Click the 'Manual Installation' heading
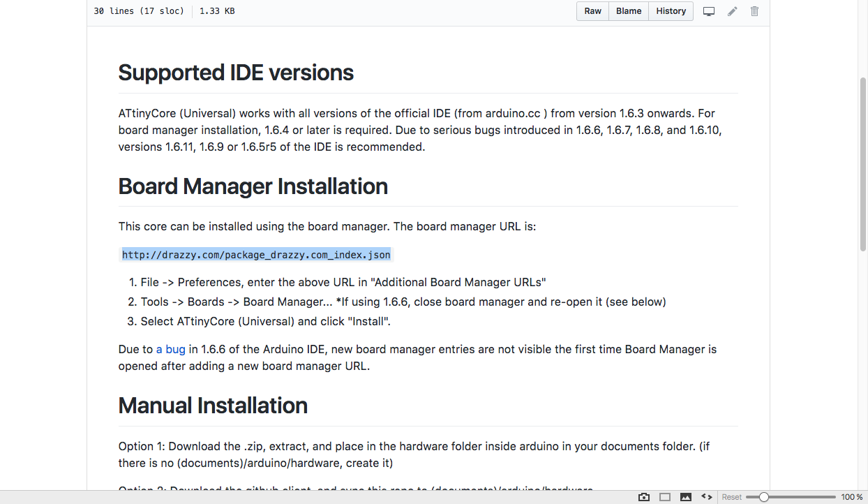 pyautogui.click(x=213, y=406)
